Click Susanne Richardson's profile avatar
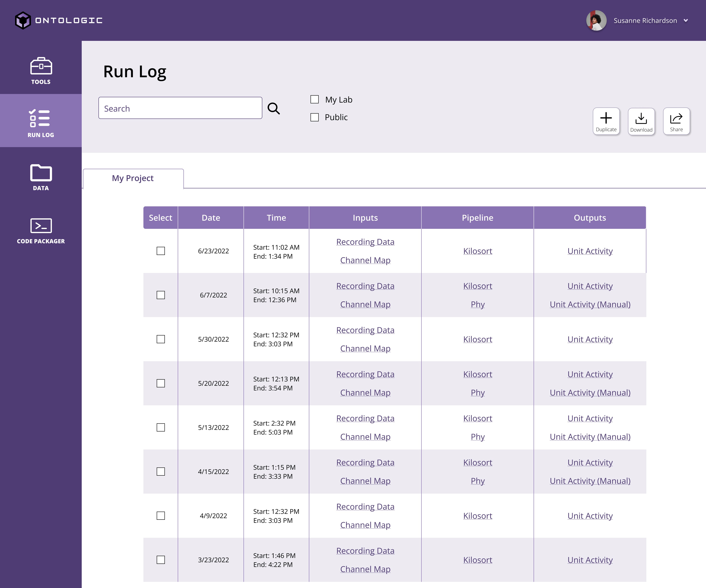Image resolution: width=706 pixels, height=588 pixels. [596, 20]
